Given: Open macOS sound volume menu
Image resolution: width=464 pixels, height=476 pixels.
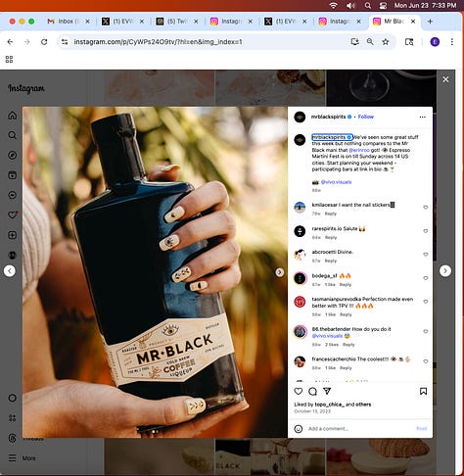Looking at the screenshot, I should click(x=350, y=6).
